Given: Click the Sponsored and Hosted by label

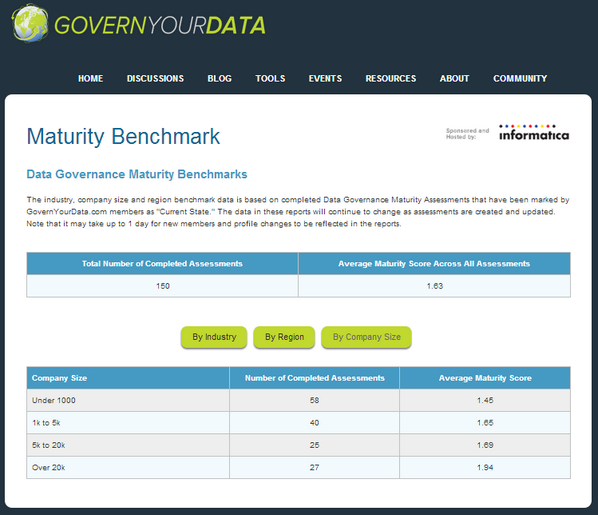Looking at the screenshot, I should tap(468, 134).
